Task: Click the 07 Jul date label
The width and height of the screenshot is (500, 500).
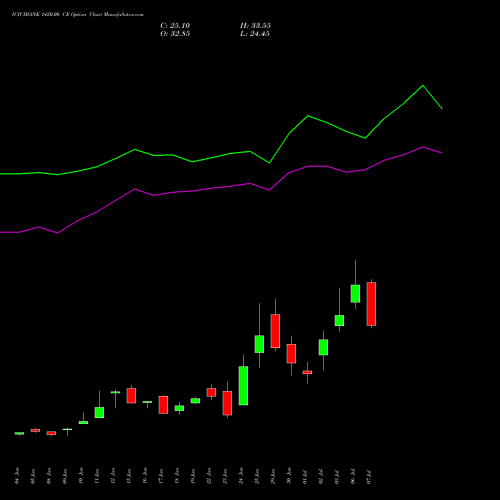Action: click(x=369, y=477)
